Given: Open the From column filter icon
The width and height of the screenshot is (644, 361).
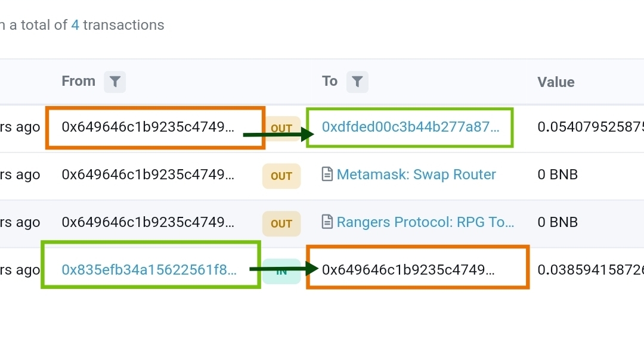Looking at the screenshot, I should [114, 82].
